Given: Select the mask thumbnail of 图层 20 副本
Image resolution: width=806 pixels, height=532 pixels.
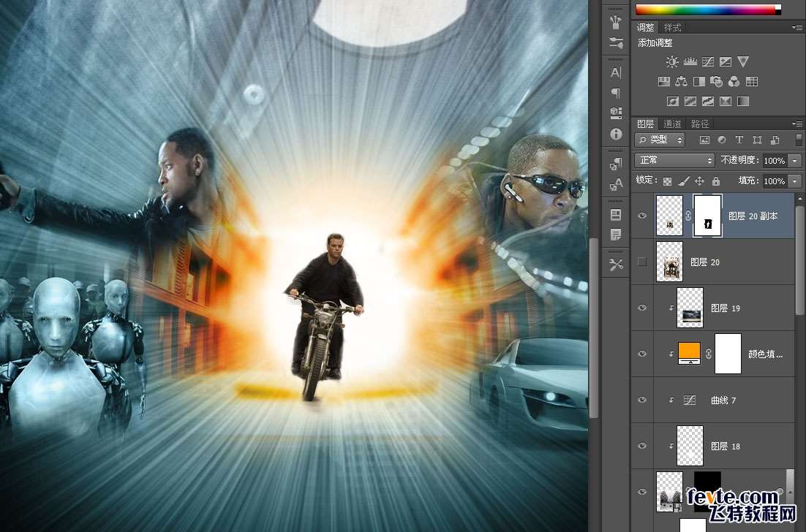Looking at the screenshot, I should click(708, 216).
